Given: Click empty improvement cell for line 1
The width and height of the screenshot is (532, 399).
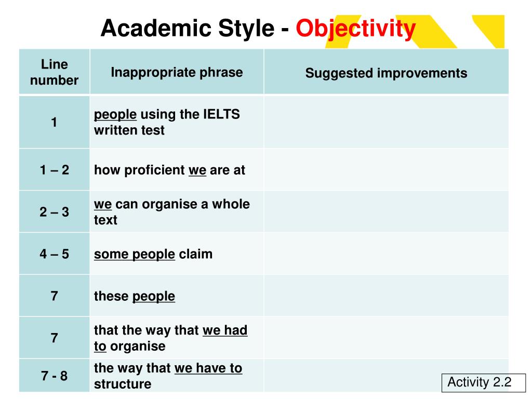Looking at the screenshot, I should coord(386,122).
